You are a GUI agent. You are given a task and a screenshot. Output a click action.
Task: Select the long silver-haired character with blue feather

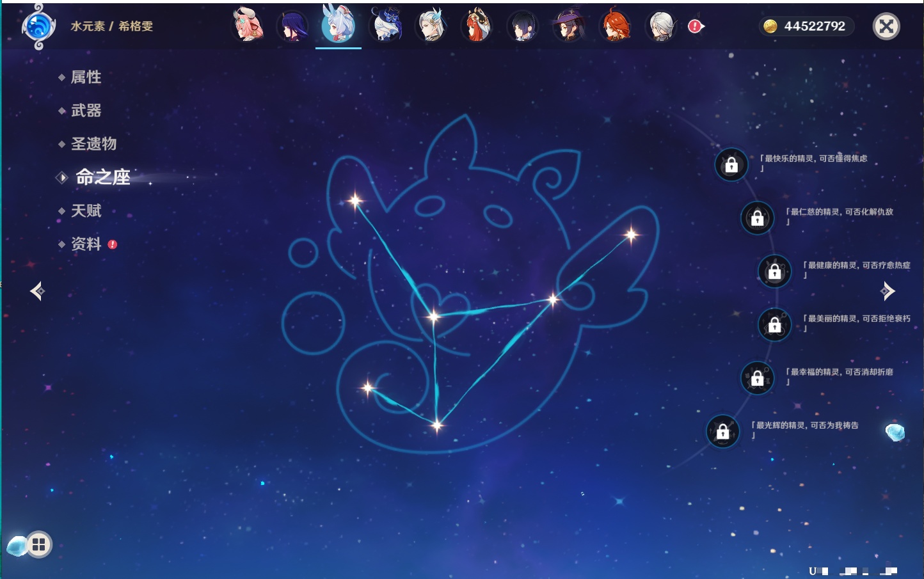(431, 26)
